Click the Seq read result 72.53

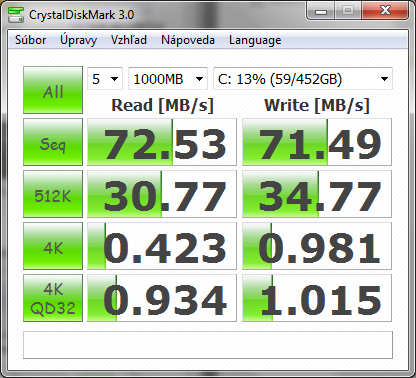pos(162,142)
